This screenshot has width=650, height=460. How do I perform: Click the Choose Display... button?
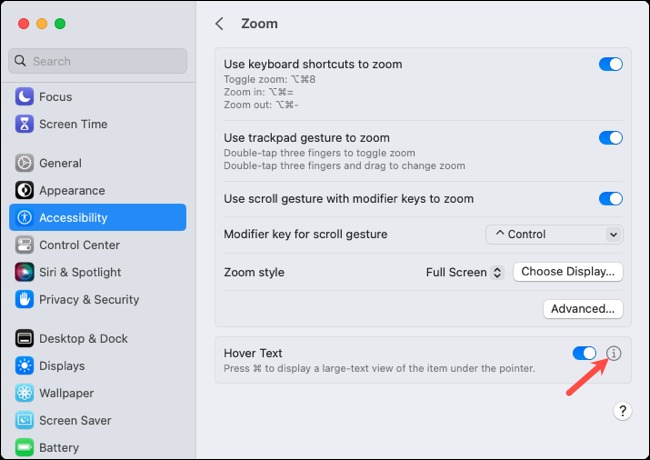coord(568,272)
